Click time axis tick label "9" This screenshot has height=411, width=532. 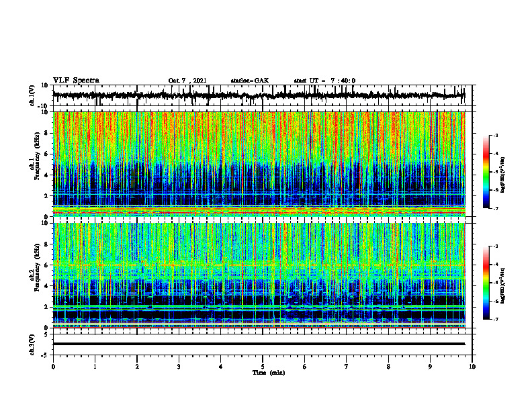tap(430, 367)
